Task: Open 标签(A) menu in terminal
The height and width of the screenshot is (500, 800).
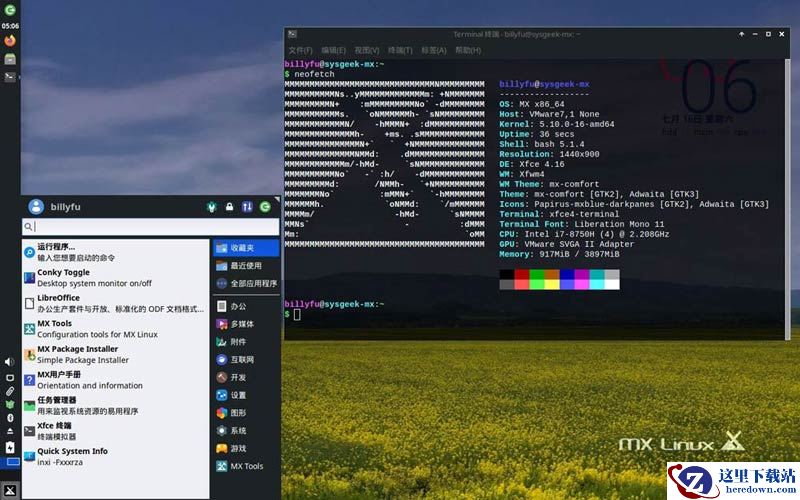Action: click(x=434, y=50)
